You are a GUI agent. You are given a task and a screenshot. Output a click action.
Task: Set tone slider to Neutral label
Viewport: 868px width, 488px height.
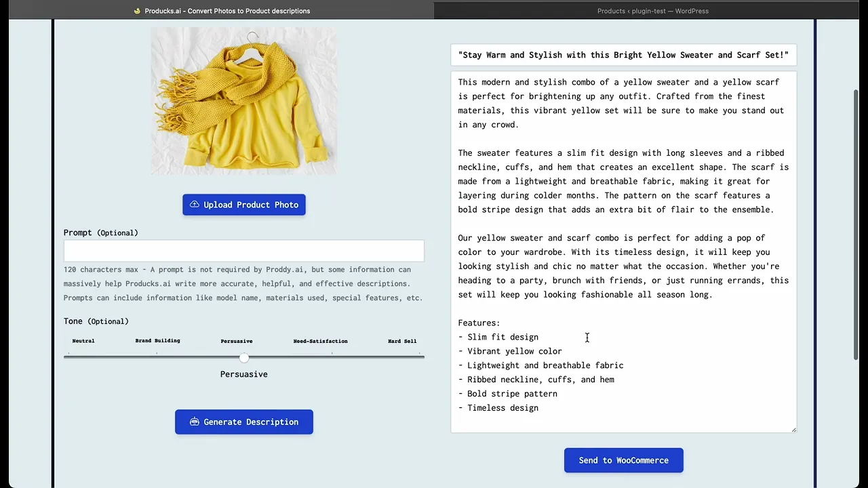(83, 341)
